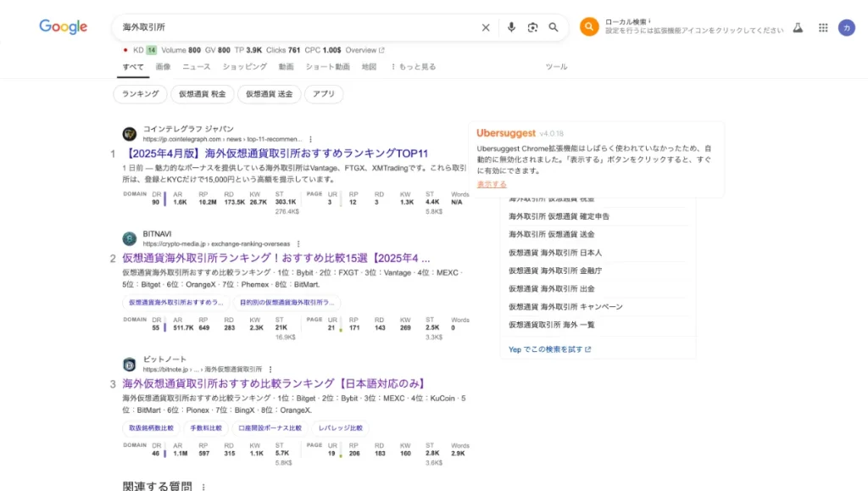Click the 海外取引所 search input field
868x491 pixels.
296,27
